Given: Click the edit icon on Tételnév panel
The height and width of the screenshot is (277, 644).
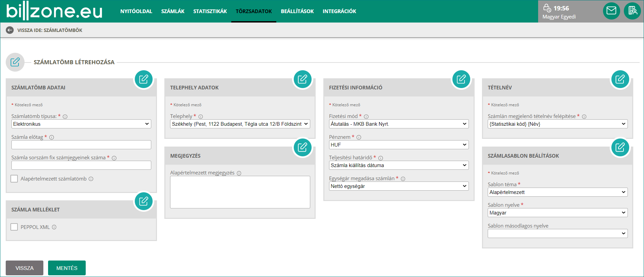Looking at the screenshot, I should 620,79.
